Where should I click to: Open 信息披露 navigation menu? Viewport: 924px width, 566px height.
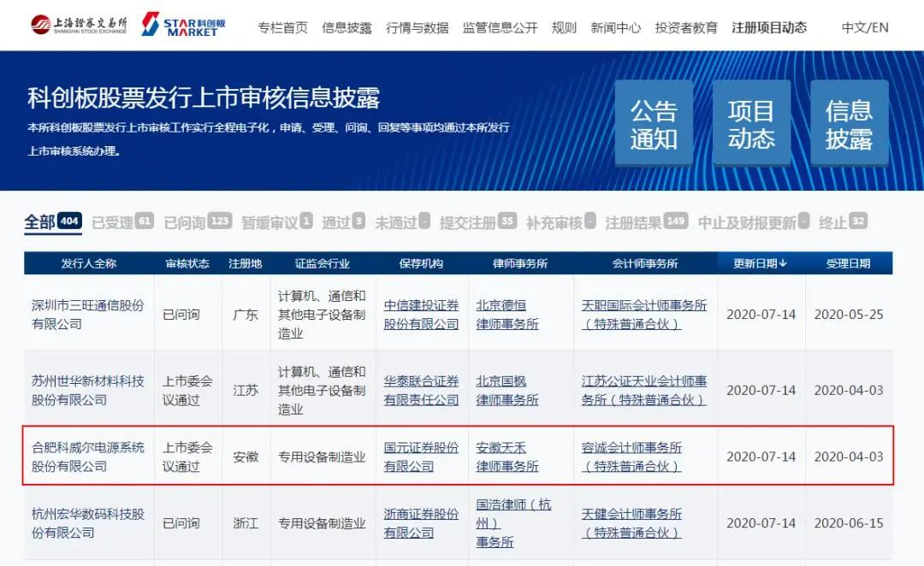(347, 27)
